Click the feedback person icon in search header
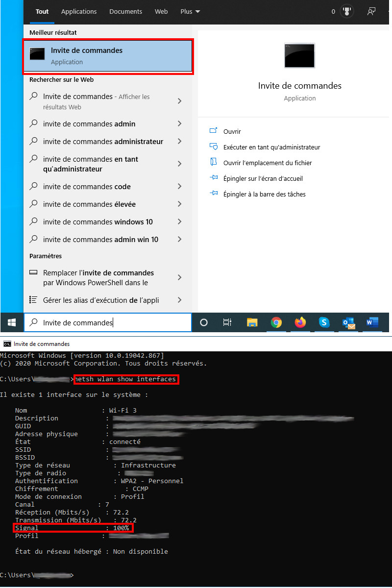The width and height of the screenshot is (392, 588). coord(372,11)
